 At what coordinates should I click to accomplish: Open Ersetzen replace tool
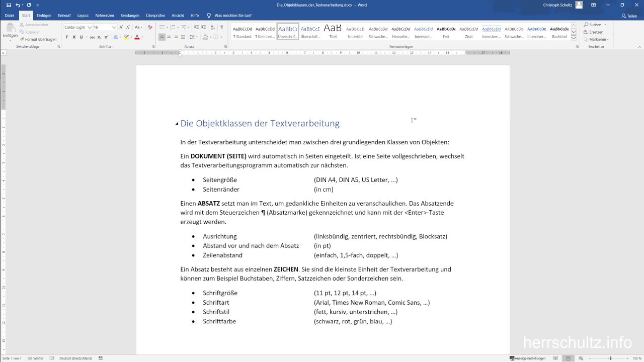coord(593,32)
